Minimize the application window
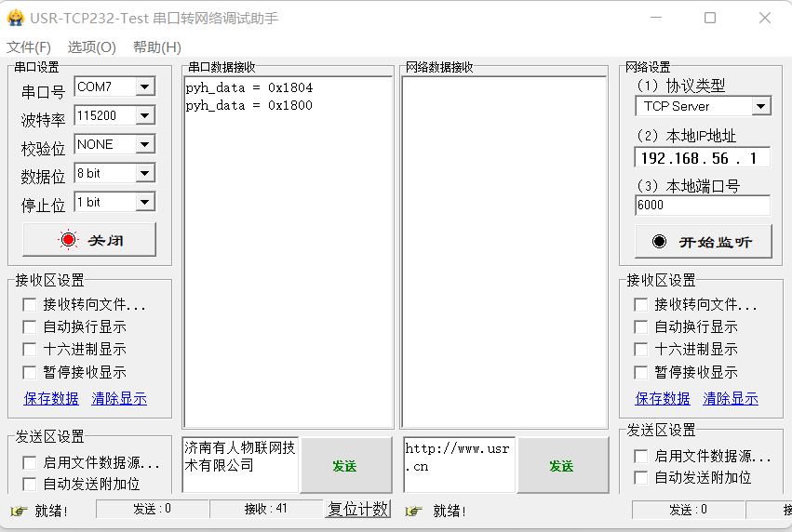The image size is (792, 532). (655, 18)
